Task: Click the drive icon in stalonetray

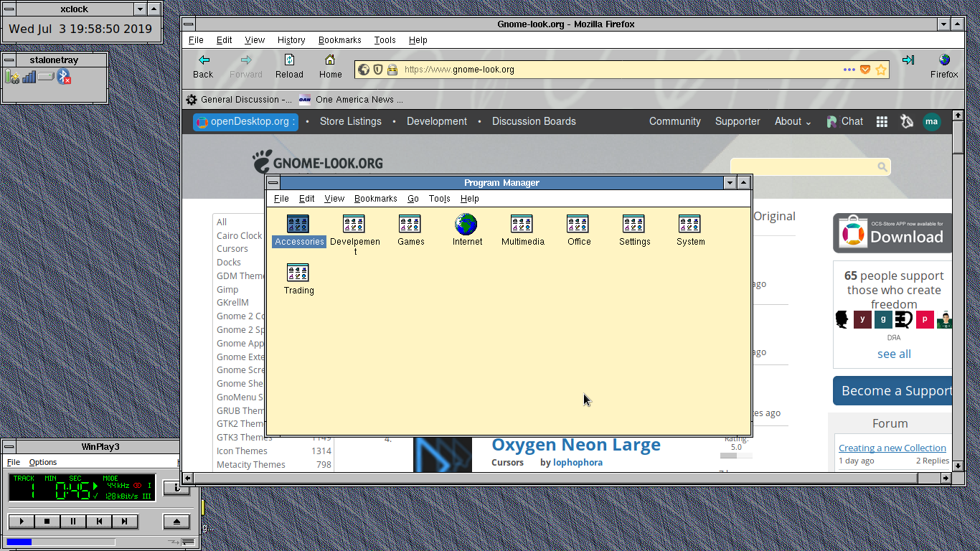Action: coord(47,76)
